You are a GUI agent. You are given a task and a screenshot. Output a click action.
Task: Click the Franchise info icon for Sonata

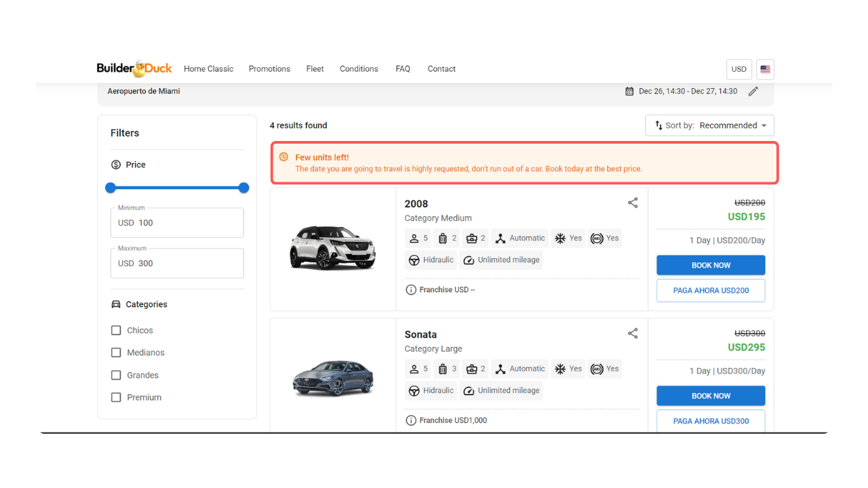(411, 421)
